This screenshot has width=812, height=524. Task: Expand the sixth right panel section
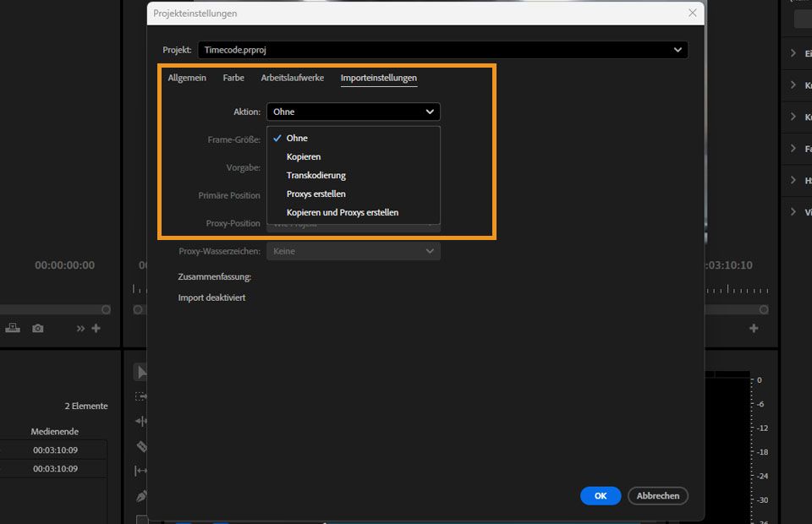(x=793, y=211)
